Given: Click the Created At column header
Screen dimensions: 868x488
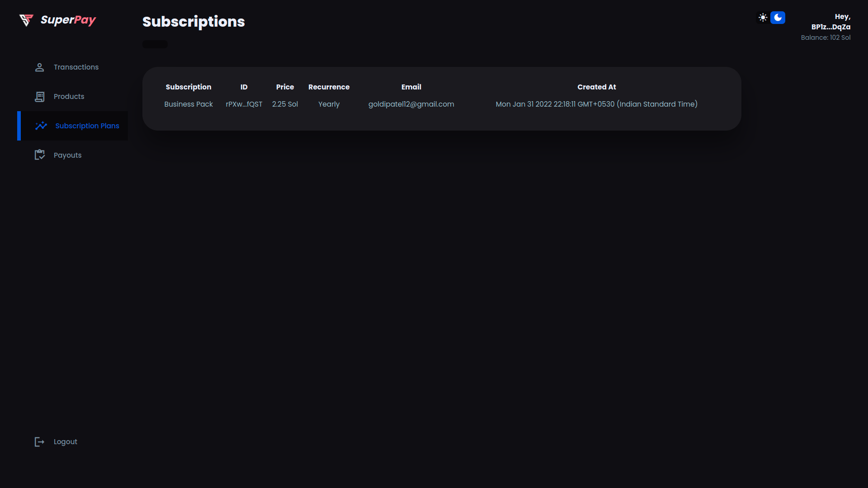Looking at the screenshot, I should pos(597,87).
